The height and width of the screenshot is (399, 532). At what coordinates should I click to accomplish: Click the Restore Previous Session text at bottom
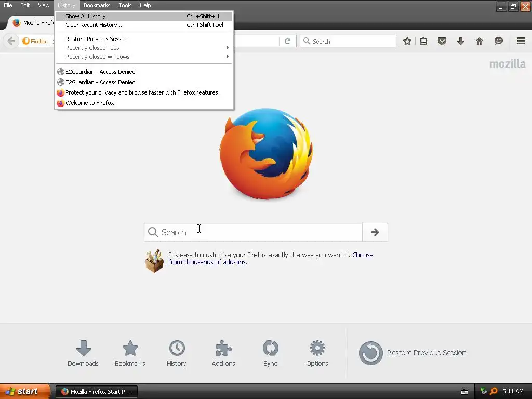(x=427, y=353)
